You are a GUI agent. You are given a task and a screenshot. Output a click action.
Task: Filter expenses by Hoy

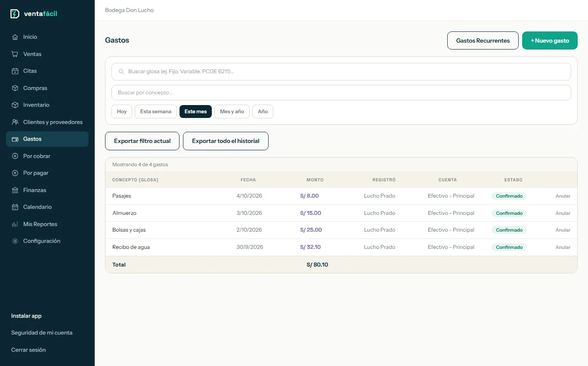[122, 112]
